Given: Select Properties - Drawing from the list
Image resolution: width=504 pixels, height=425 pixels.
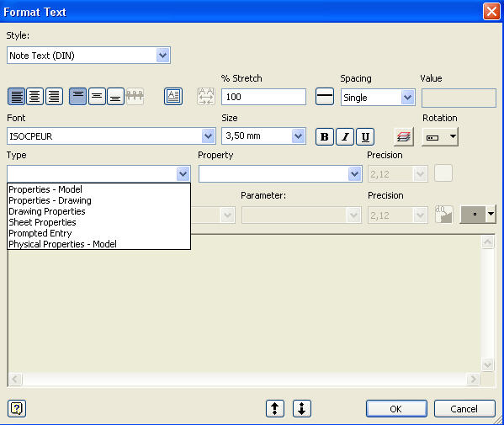Looking at the screenshot, I should [x=50, y=200].
